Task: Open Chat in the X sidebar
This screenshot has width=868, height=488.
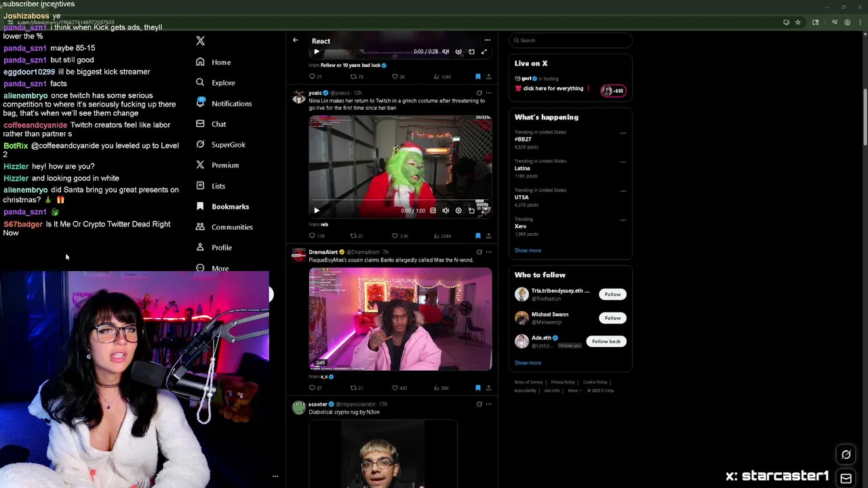Action: coord(210,124)
